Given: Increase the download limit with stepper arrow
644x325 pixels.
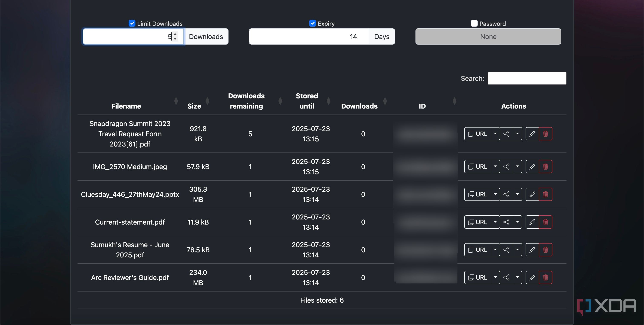Looking at the screenshot, I should (175, 34).
